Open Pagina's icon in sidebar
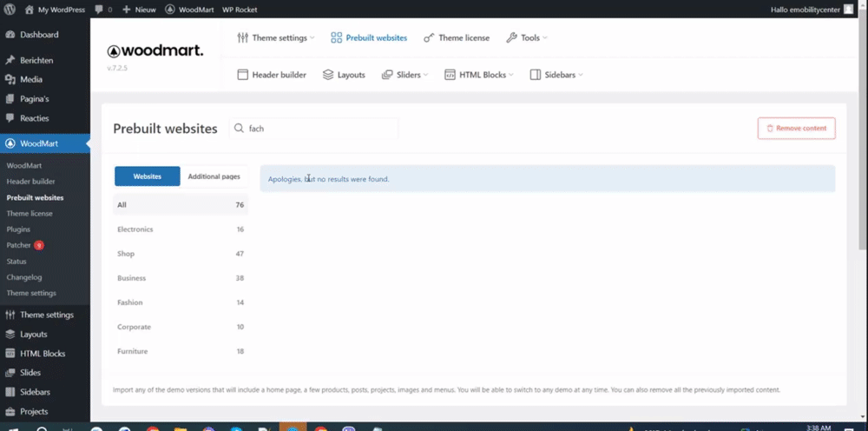 point(10,98)
